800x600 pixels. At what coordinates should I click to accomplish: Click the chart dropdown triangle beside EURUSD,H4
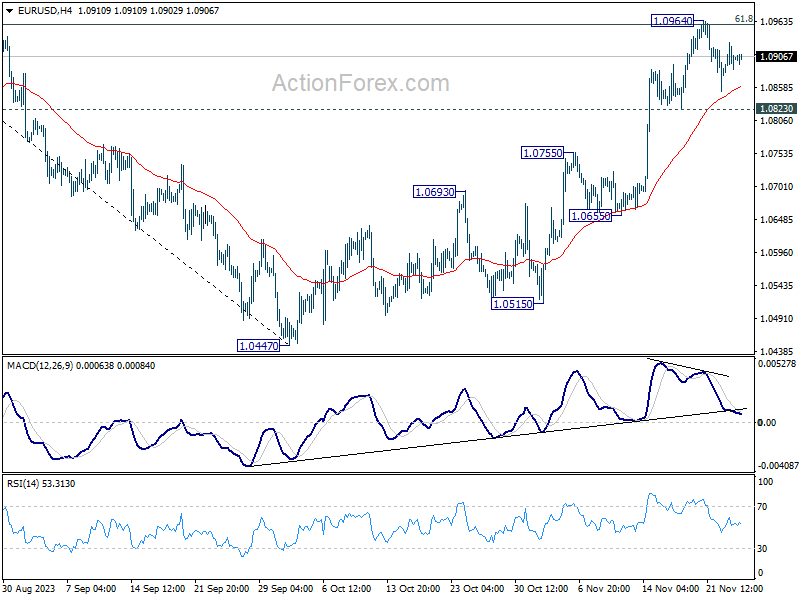coord(9,11)
